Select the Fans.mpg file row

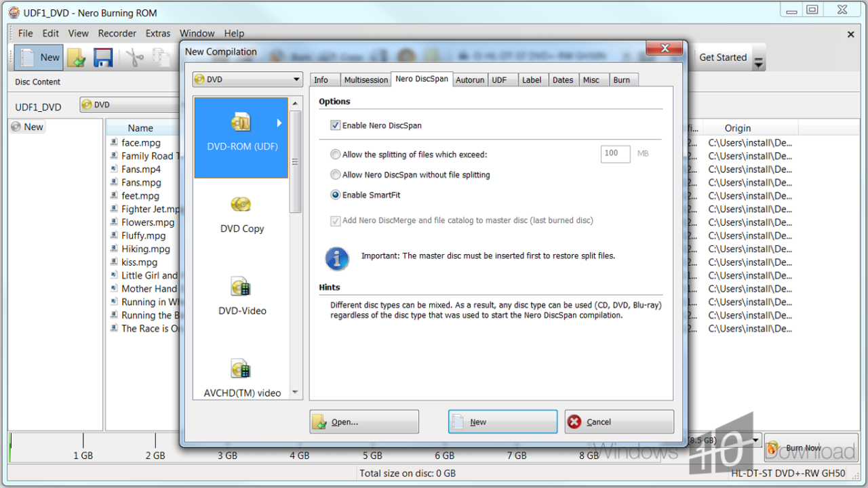point(141,182)
